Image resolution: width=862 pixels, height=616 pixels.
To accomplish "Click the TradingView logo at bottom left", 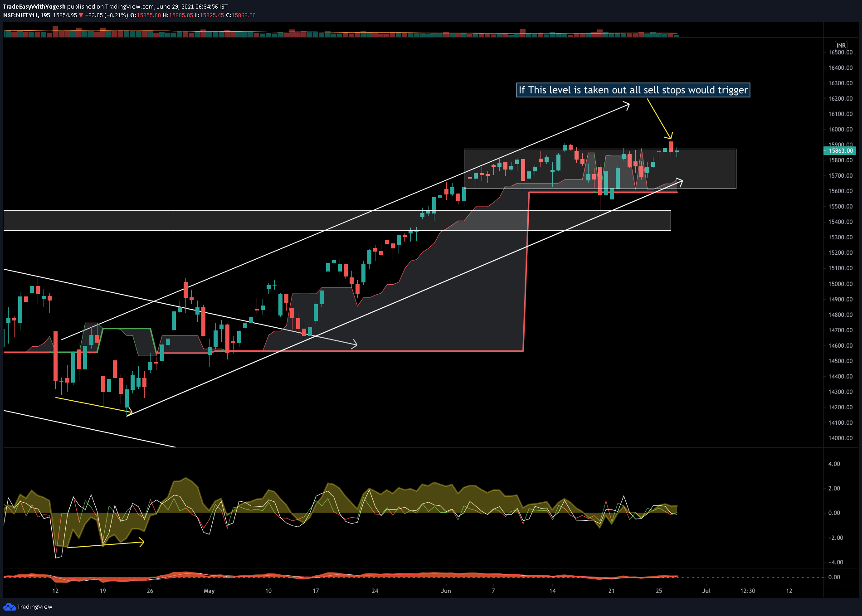I will click(x=28, y=606).
